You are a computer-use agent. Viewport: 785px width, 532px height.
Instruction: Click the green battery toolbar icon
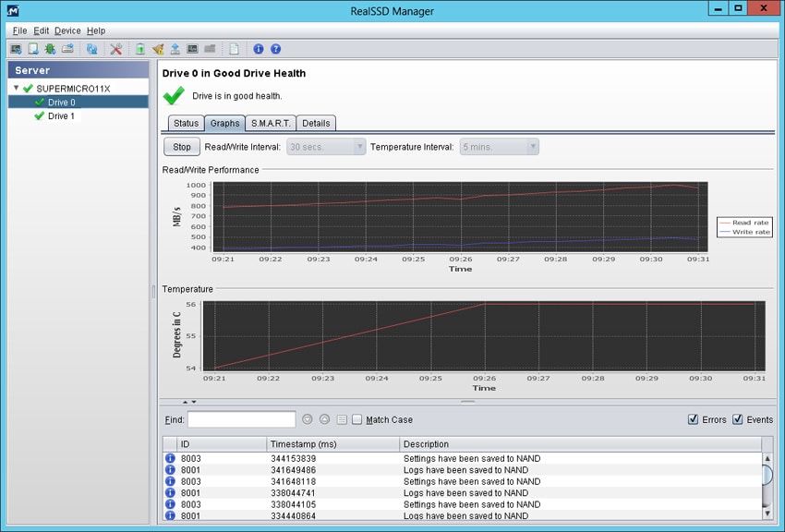pyautogui.click(x=140, y=49)
